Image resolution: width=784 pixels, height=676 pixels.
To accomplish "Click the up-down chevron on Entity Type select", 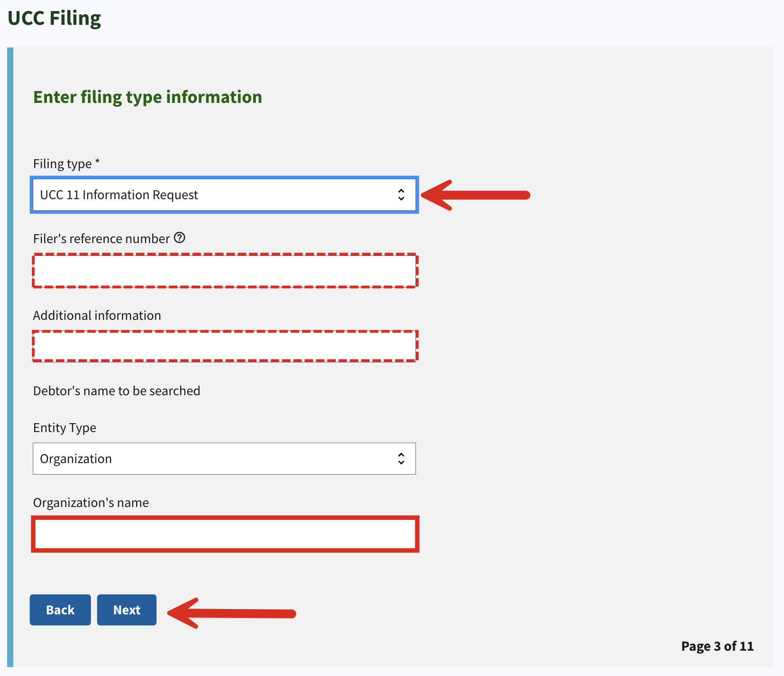I will pyautogui.click(x=401, y=459).
